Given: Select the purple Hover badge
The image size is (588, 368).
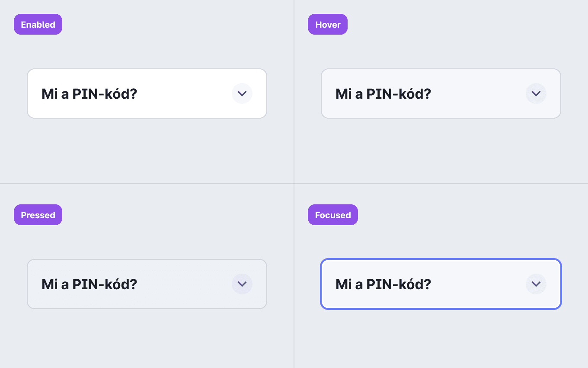Looking at the screenshot, I should pyautogui.click(x=328, y=24).
